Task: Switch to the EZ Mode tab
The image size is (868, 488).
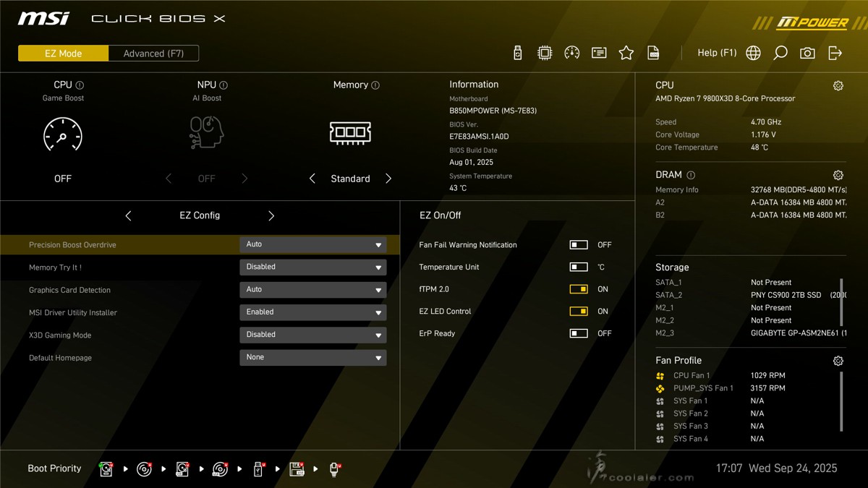Action: 64,53
